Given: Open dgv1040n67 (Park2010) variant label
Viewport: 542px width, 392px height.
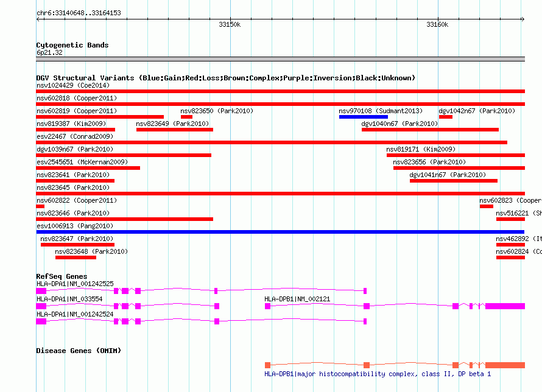Looking at the screenshot, I should coord(399,124).
